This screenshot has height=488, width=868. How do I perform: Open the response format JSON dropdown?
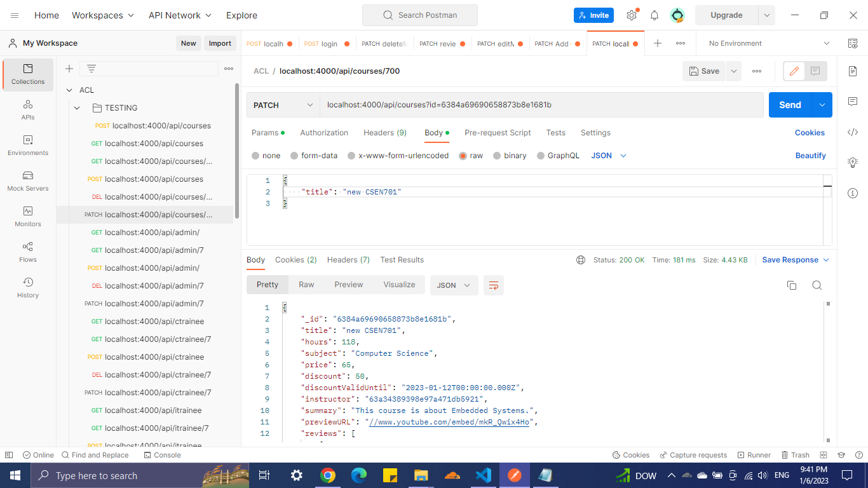click(x=453, y=285)
